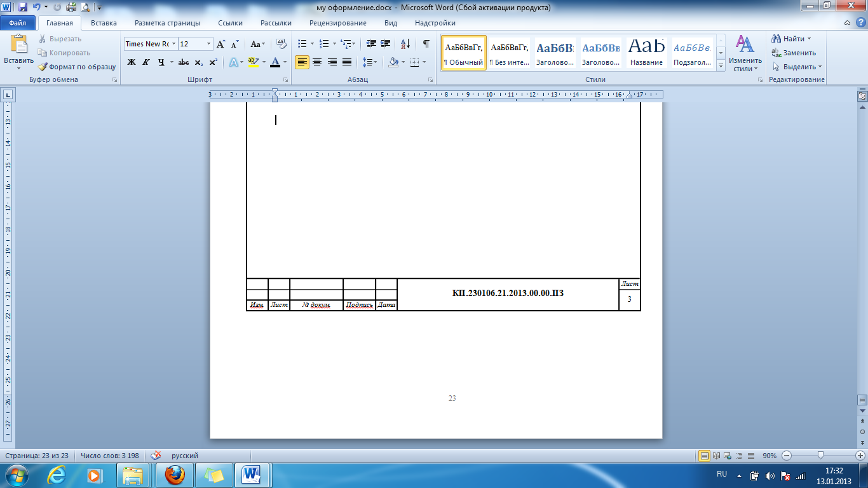868x488 pixels.
Task: Center the paragraph text
Action: 316,62
